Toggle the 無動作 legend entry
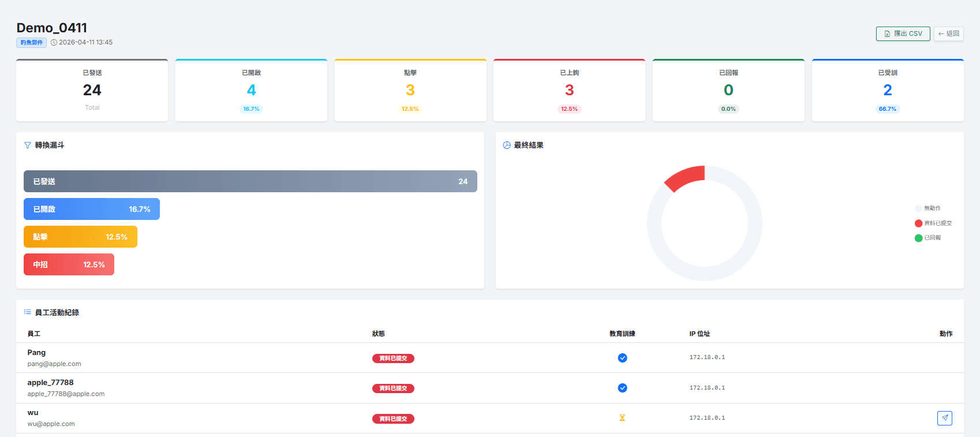Image resolution: width=980 pixels, height=437 pixels. pyautogui.click(x=928, y=208)
